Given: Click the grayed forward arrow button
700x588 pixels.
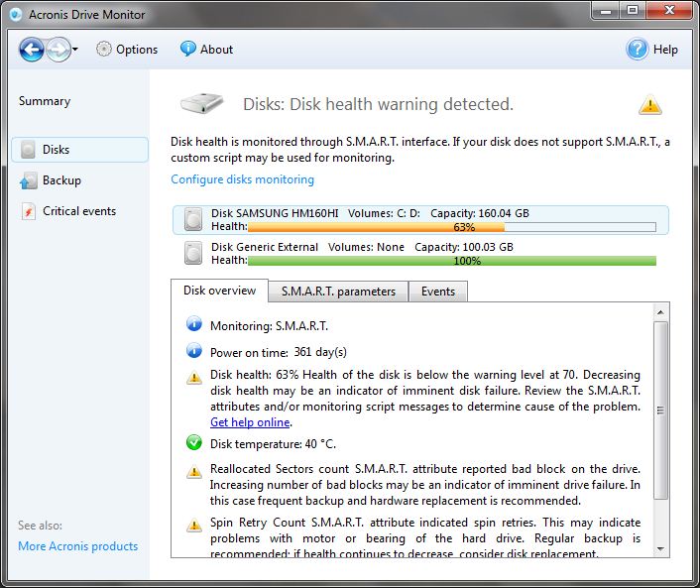Looking at the screenshot, I should point(58,50).
